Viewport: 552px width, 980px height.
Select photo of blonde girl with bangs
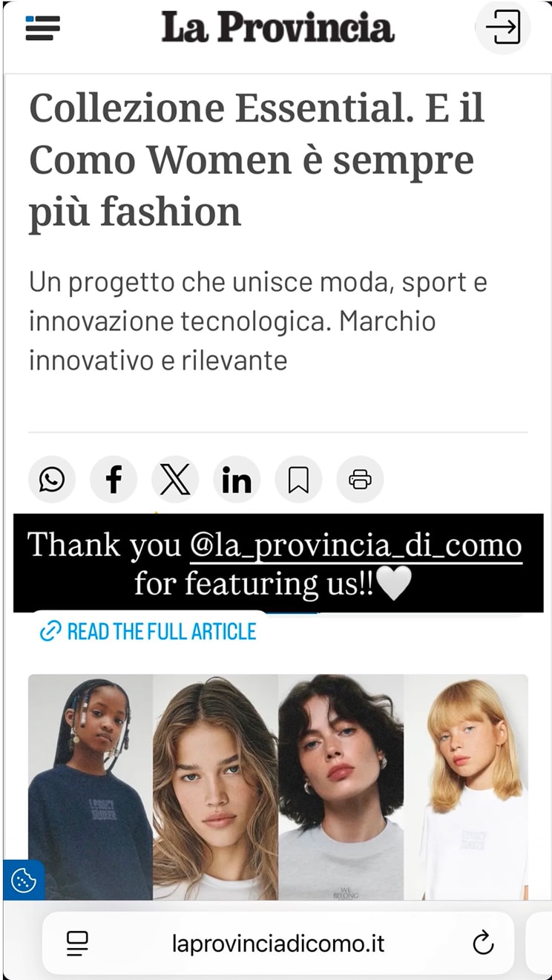pyautogui.click(x=466, y=787)
